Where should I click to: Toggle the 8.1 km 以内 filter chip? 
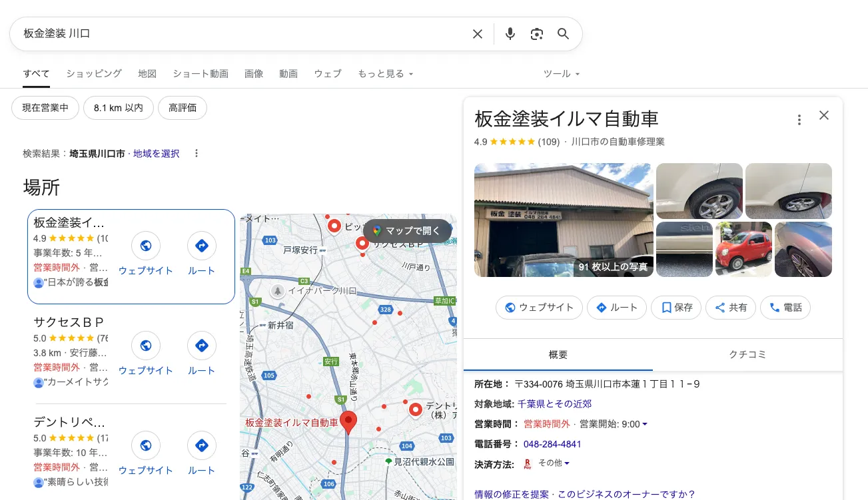coord(119,107)
